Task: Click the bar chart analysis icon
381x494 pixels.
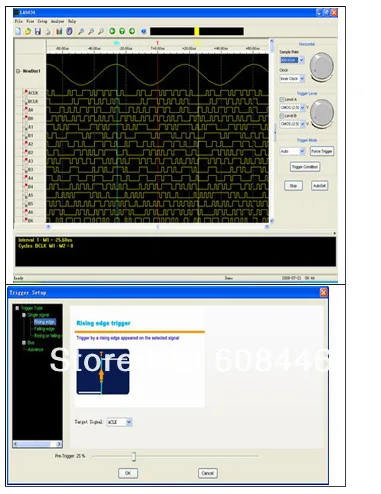Action: [59, 31]
